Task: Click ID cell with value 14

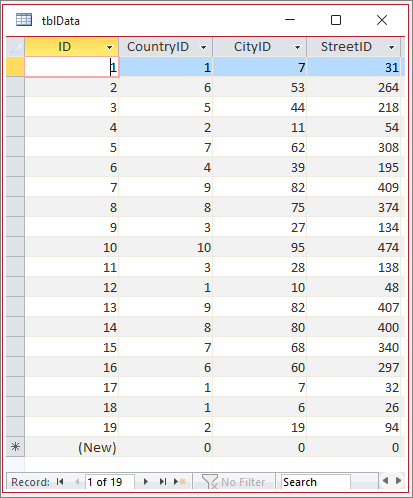Action: 72,327
